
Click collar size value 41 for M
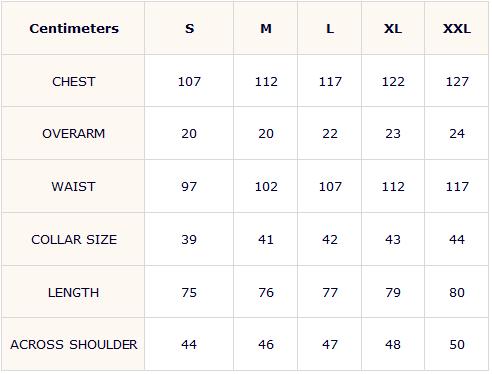(266, 240)
